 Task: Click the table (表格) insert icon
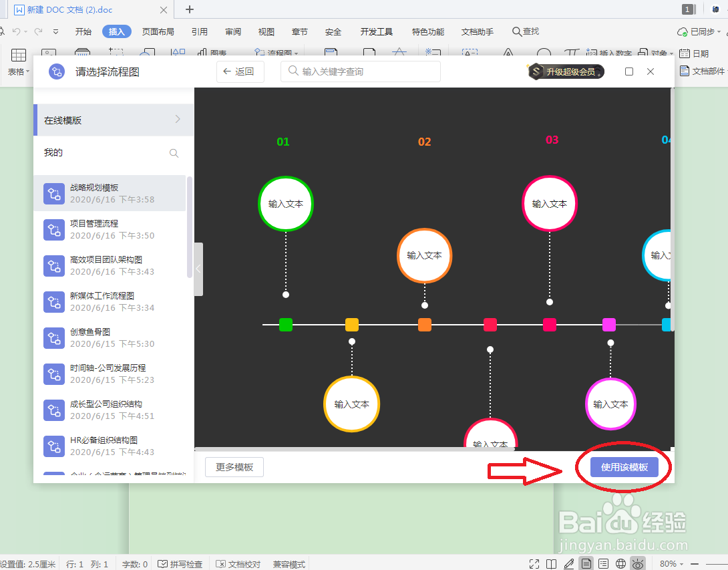(19, 55)
